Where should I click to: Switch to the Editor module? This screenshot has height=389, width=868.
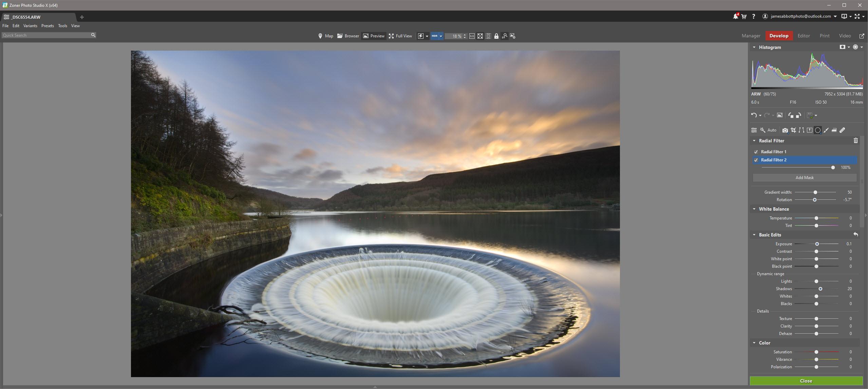click(804, 36)
